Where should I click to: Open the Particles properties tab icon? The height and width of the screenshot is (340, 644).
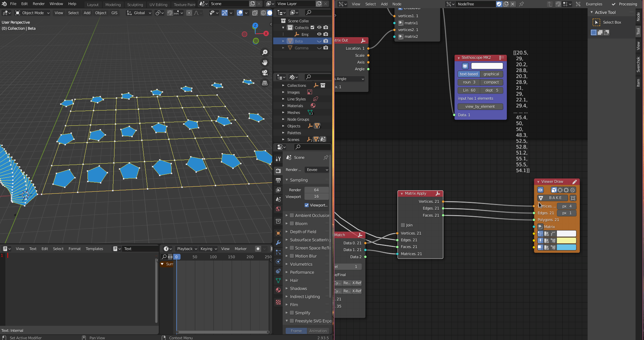tap(278, 252)
